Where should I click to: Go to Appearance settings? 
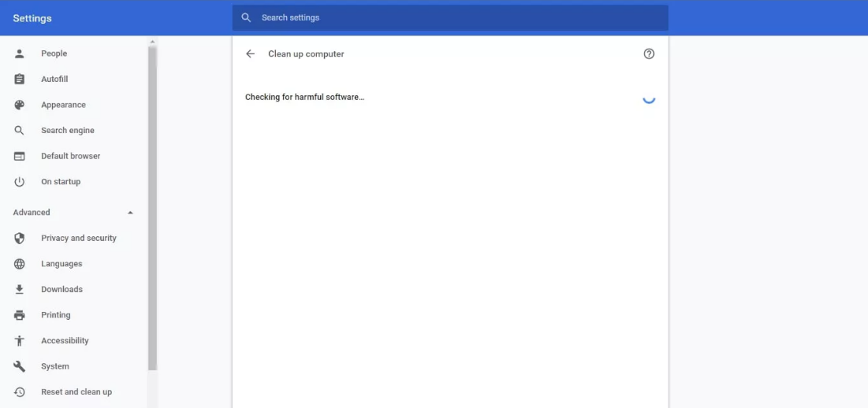63,105
